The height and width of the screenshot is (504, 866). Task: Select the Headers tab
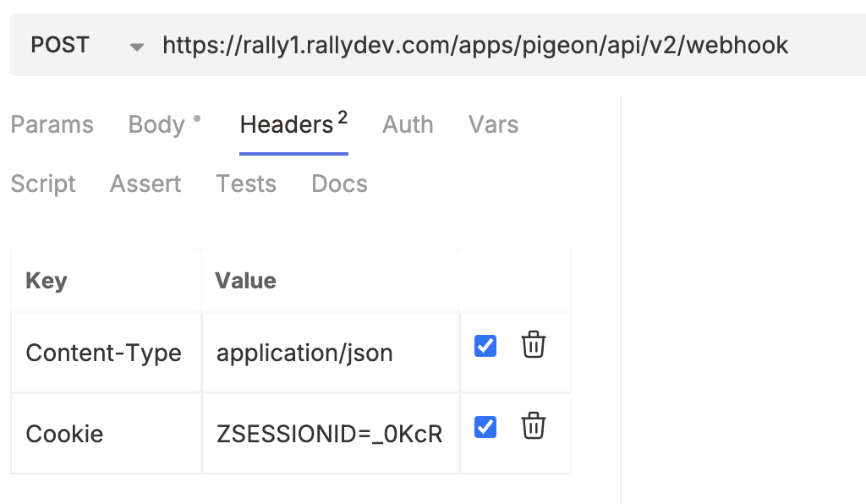(288, 124)
